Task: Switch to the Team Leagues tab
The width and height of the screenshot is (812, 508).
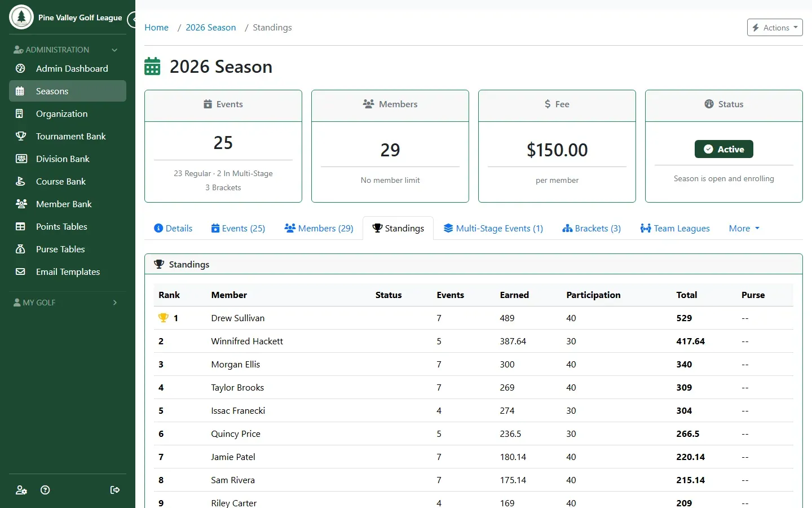Action: (x=675, y=229)
